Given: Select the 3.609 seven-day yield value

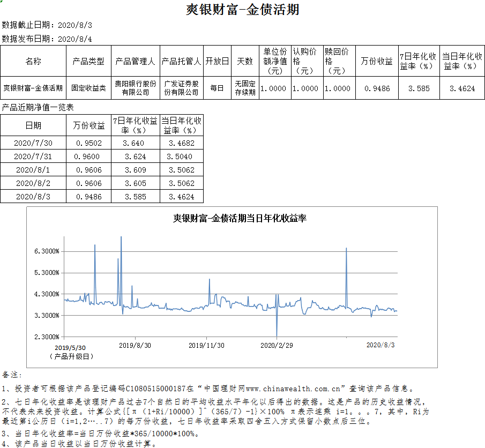Looking at the screenshot, I should point(136,169).
